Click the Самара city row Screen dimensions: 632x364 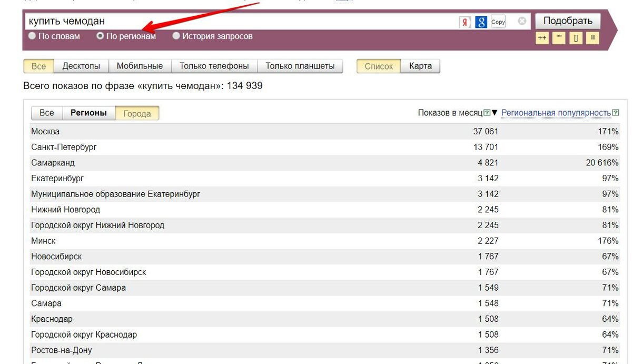pos(325,303)
